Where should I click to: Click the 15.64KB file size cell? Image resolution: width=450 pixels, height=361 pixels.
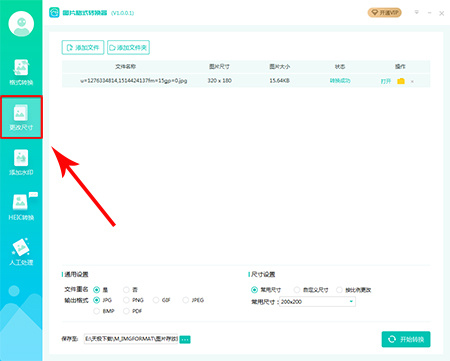pos(279,81)
